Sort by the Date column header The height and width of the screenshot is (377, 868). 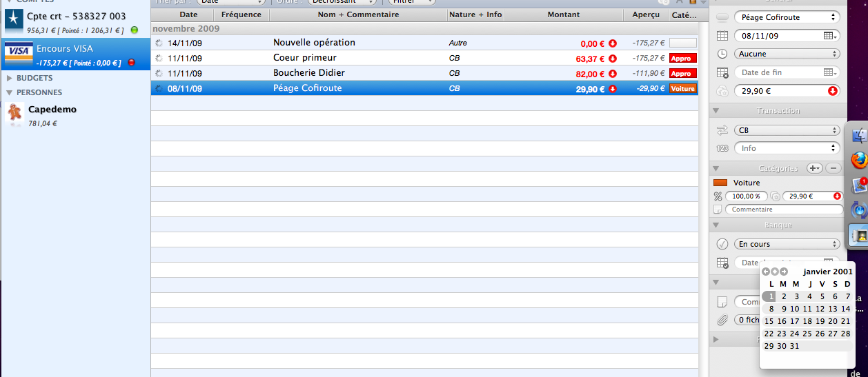188,14
